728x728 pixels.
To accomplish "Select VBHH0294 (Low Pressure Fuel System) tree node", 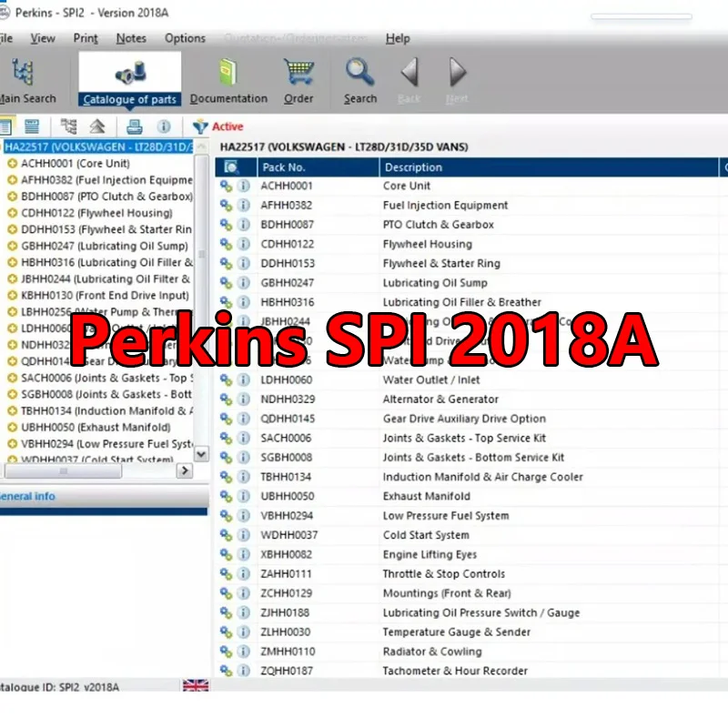I will point(106,444).
